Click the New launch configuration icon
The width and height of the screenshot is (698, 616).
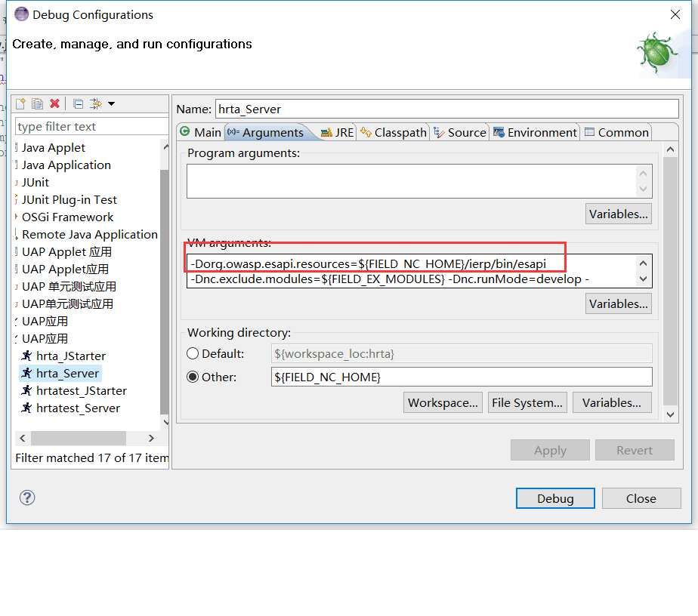click(x=21, y=103)
